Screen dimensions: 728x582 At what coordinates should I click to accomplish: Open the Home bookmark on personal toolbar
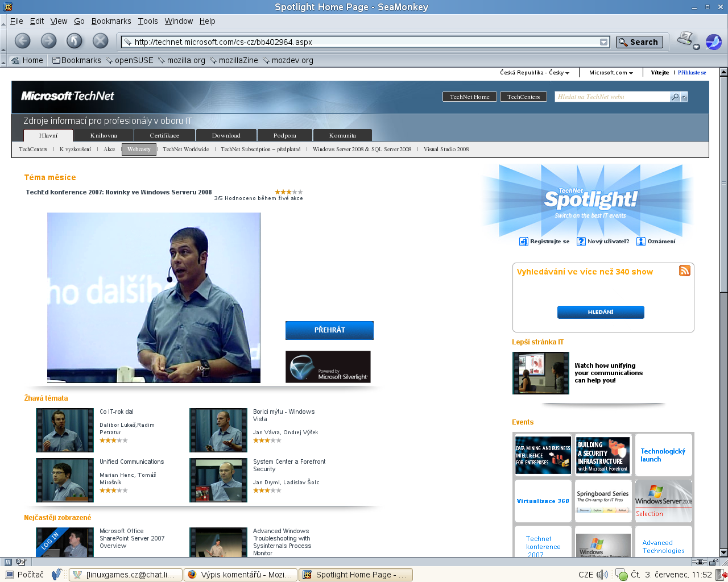pos(26,60)
